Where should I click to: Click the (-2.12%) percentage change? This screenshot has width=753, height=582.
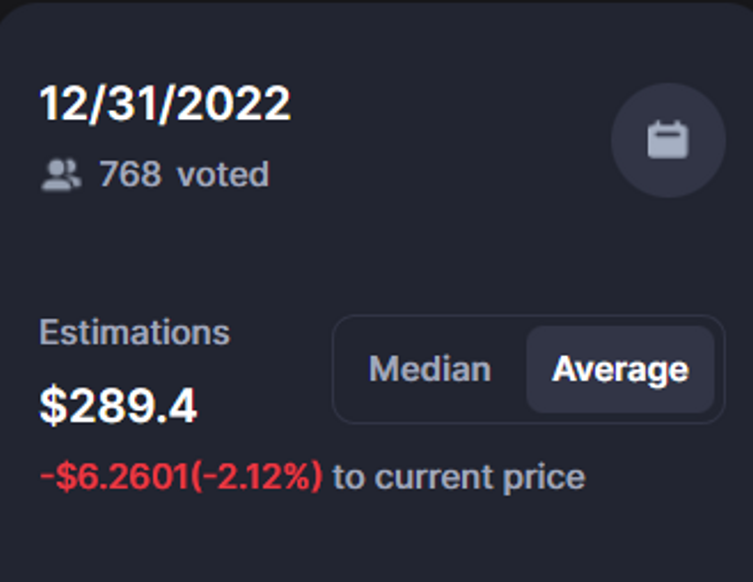(256, 476)
